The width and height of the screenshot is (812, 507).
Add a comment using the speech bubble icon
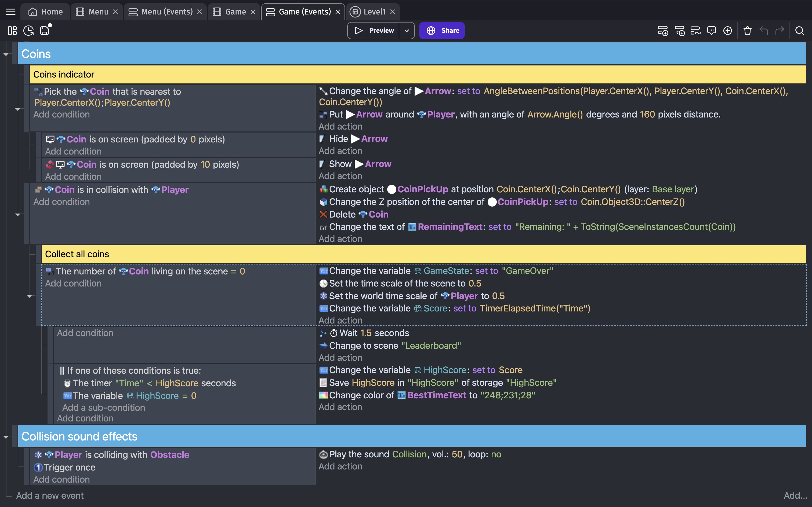click(x=711, y=31)
